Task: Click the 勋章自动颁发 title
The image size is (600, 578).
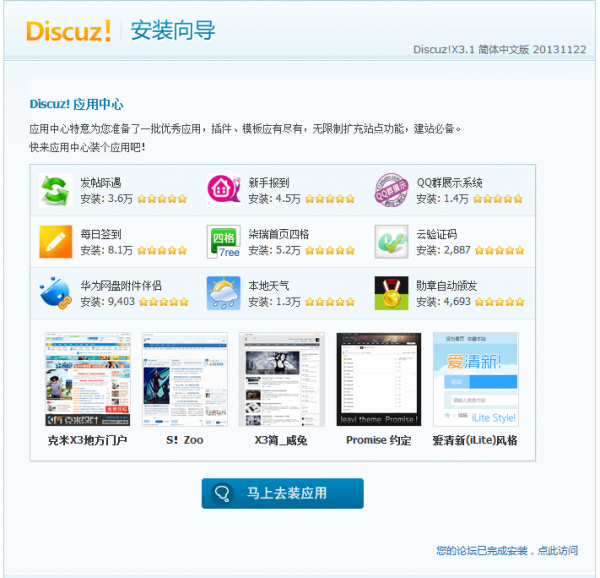Action: [x=447, y=286]
